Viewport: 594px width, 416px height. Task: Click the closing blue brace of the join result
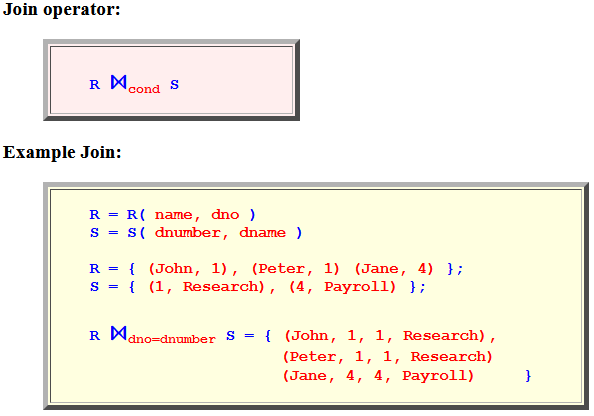528,376
